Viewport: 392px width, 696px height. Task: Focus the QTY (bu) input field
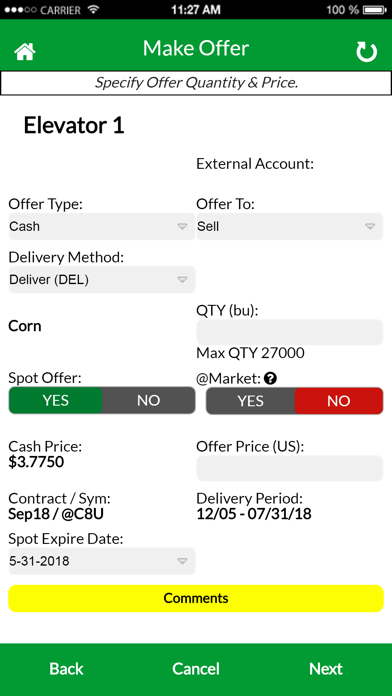pyautogui.click(x=290, y=332)
